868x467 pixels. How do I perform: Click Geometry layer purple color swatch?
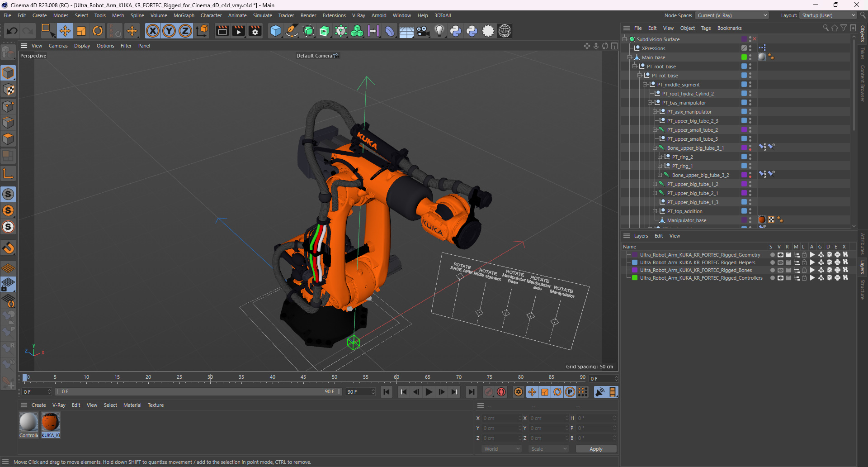pos(635,255)
